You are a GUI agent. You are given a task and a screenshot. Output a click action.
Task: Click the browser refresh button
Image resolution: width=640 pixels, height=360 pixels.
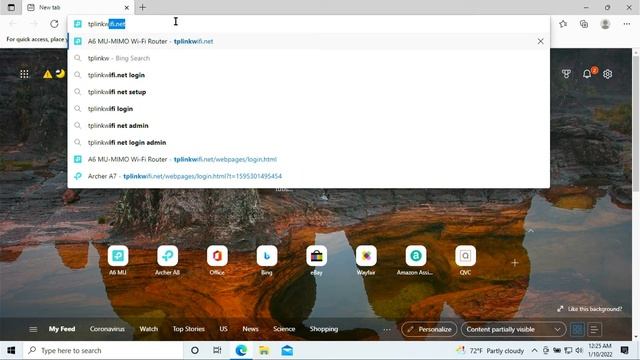[54, 24]
